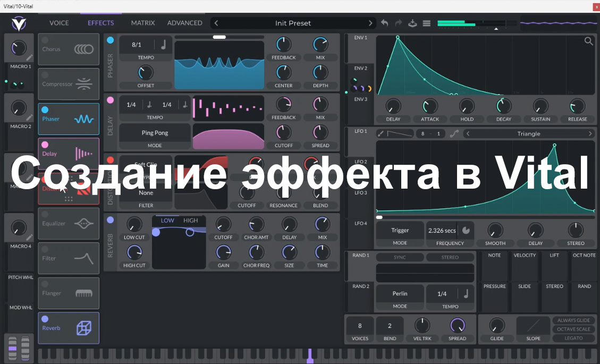This screenshot has height=364, width=600.
Task: Click the Reverb cube icon
Action: [x=84, y=328]
